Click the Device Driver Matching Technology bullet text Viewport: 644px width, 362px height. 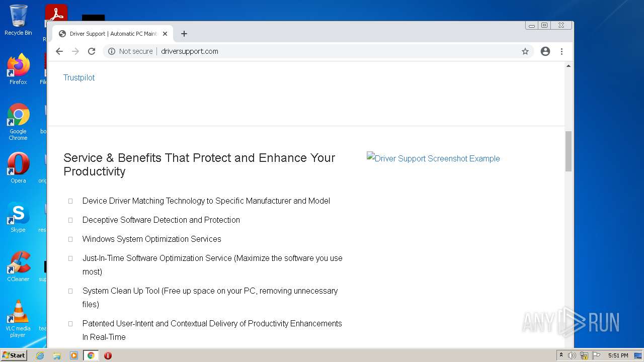tap(206, 201)
